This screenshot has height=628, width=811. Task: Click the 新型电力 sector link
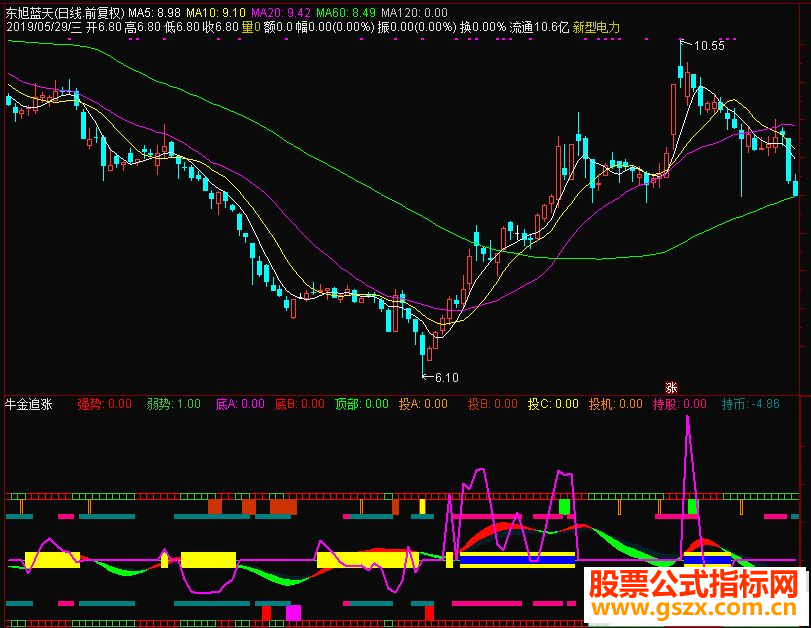pos(596,27)
